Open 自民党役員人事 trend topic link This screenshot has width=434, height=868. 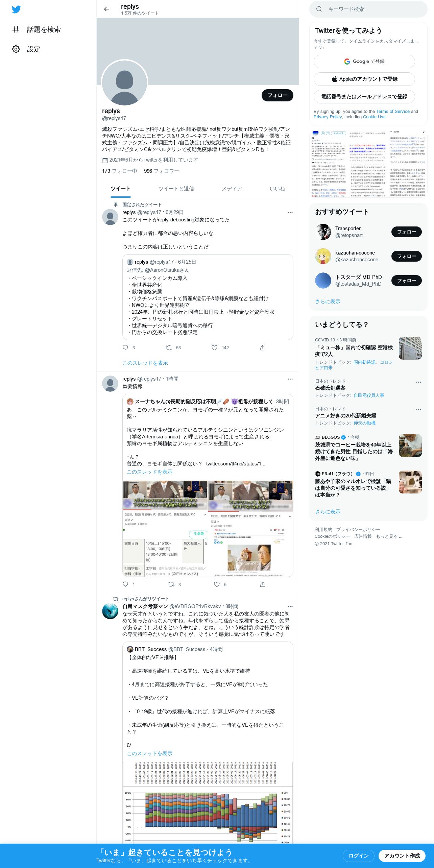pyautogui.click(x=369, y=395)
